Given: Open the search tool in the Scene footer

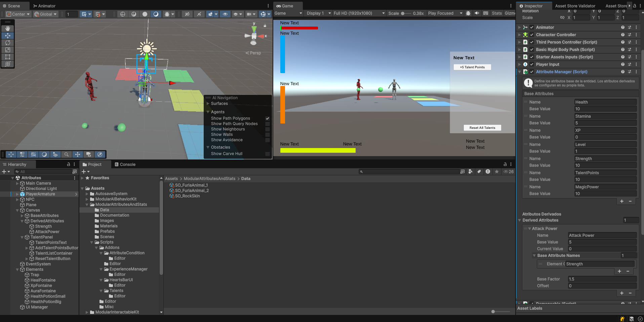Looking at the screenshot, I should (x=67, y=154).
